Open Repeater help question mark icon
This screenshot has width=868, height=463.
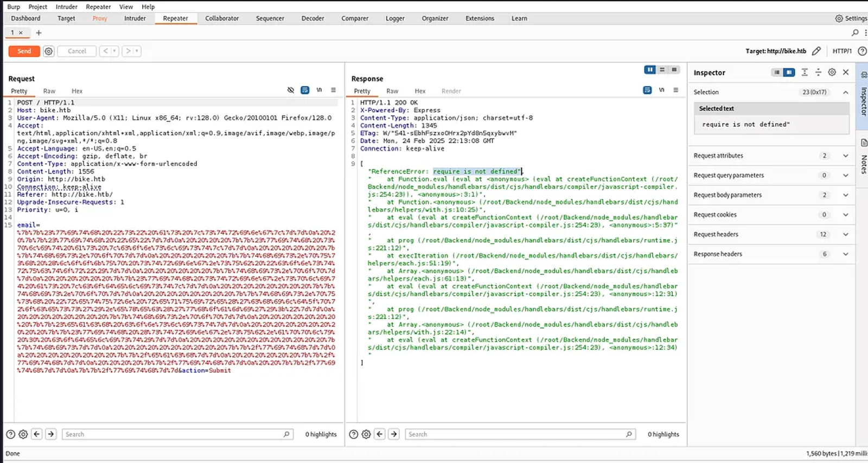pyautogui.click(x=861, y=51)
